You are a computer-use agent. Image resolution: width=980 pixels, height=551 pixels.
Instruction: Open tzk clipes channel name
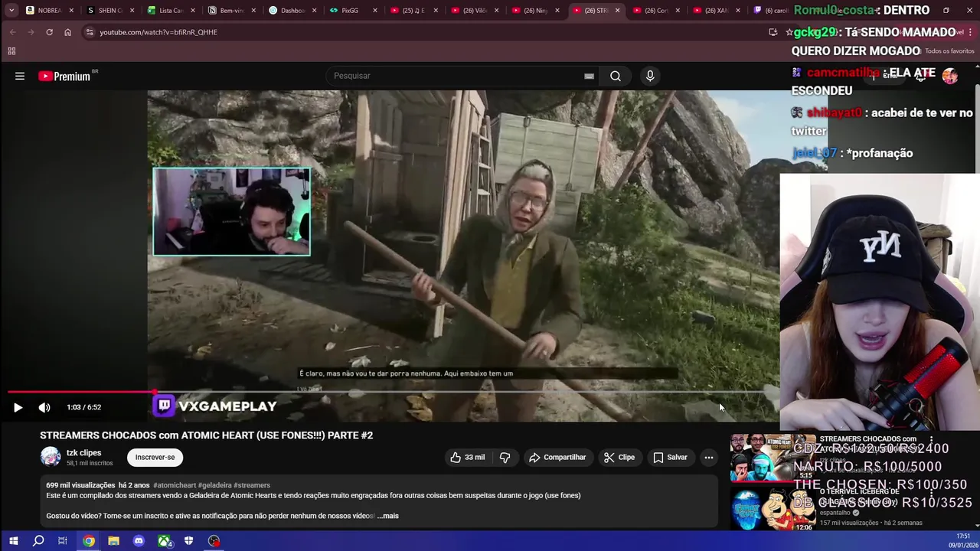click(x=83, y=452)
